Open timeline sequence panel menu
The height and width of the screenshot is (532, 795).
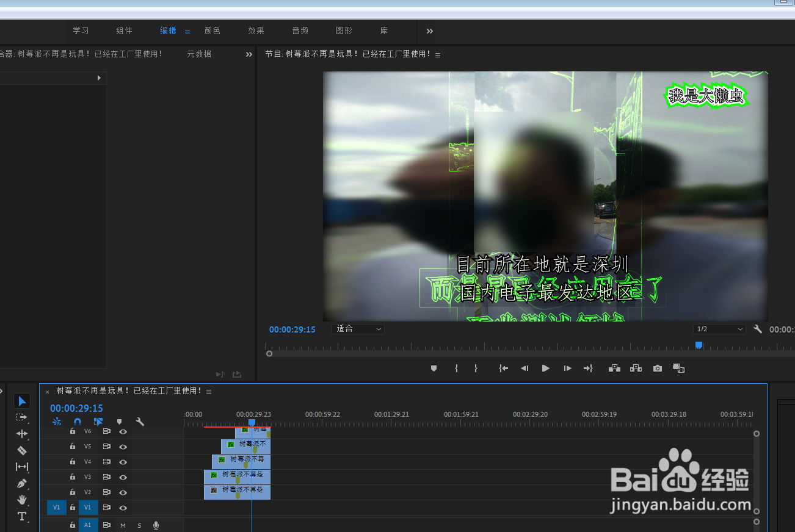click(209, 392)
